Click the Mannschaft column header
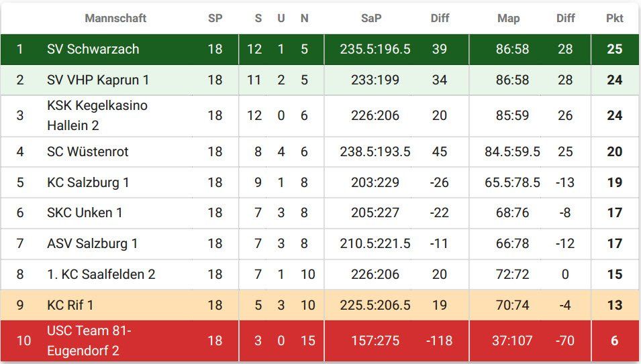Viewport: 641px width, 364px height. 115,18
